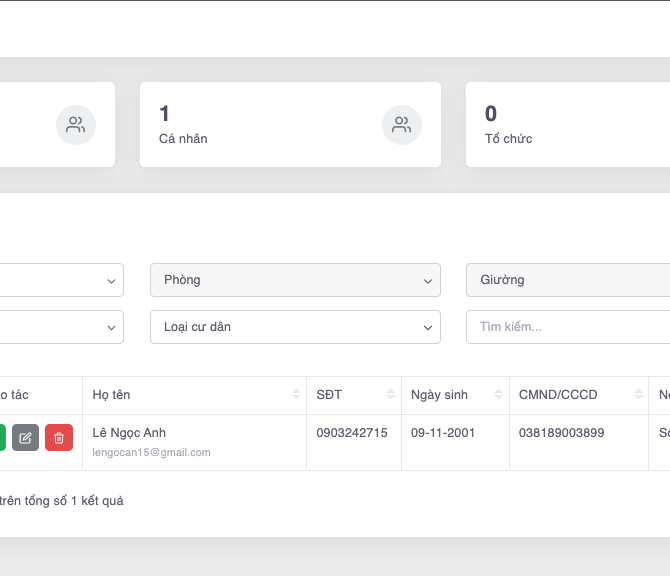
Task: Click the green action button in the row
Action: pos(2,438)
